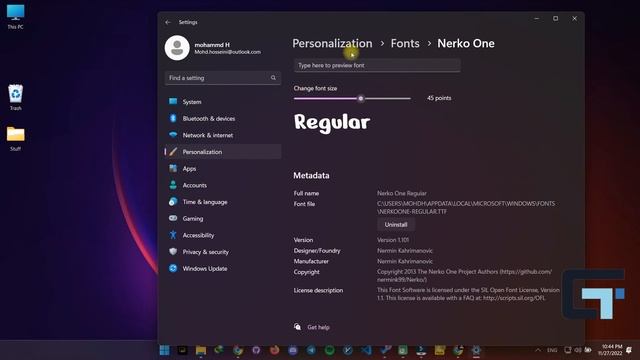
Task: Click the font size slider handle
Action: point(361,98)
